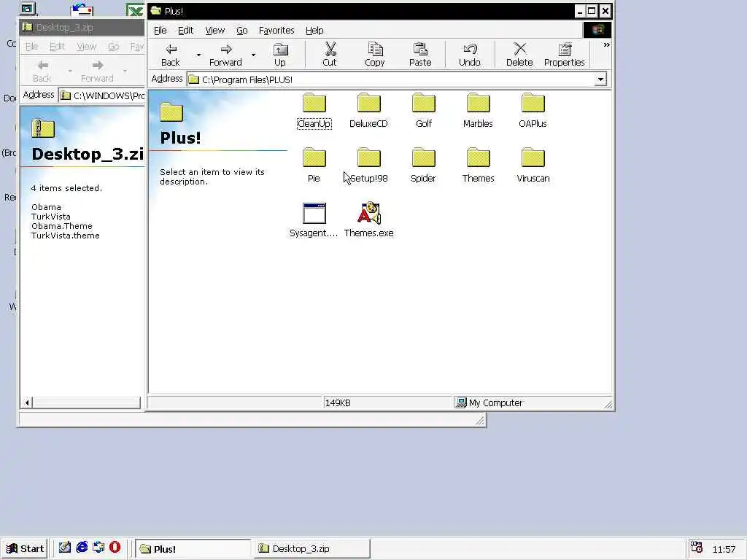This screenshot has width=747, height=560.
Task: Click Back in Desktop_3.zip window
Action: pos(42,71)
